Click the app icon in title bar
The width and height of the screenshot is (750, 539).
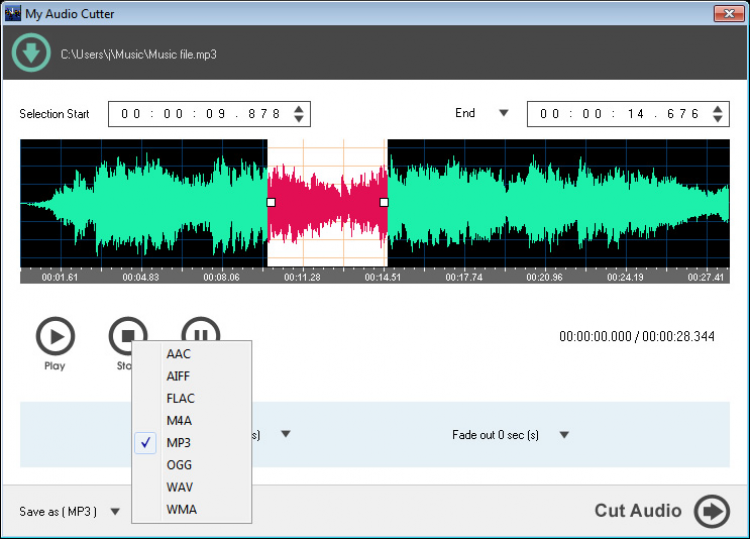13,13
